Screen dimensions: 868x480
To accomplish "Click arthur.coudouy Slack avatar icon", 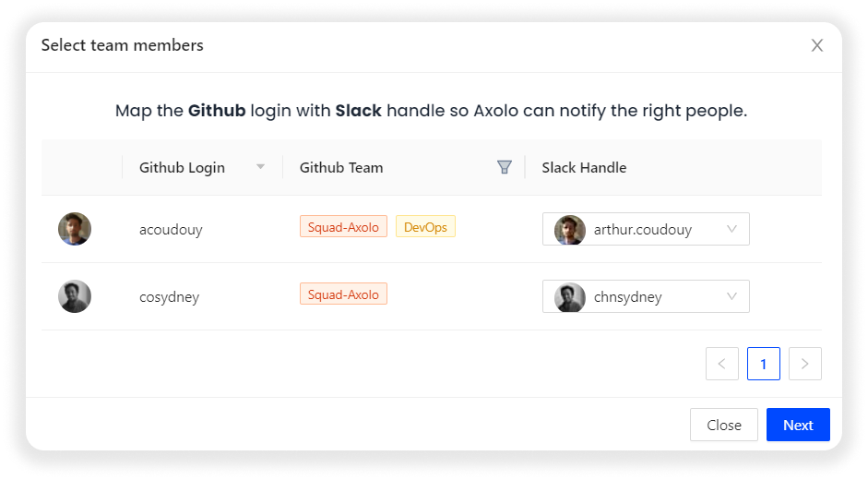I will pos(570,230).
